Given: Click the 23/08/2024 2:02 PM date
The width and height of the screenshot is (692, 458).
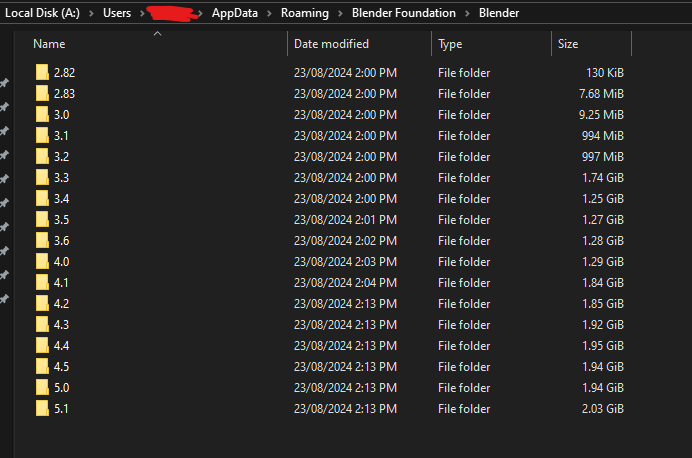Looking at the screenshot, I should pyautogui.click(x=346, y=240).
